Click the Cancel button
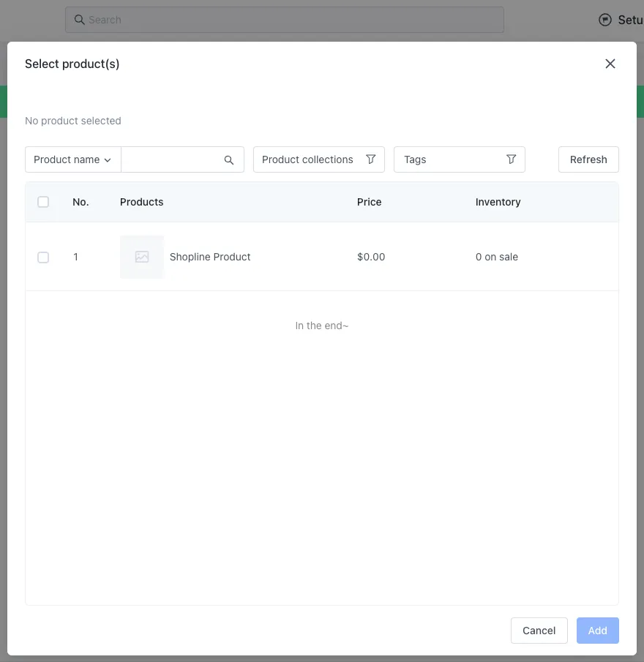This screenshot has height=662, width=644. [x=539, y=631]
